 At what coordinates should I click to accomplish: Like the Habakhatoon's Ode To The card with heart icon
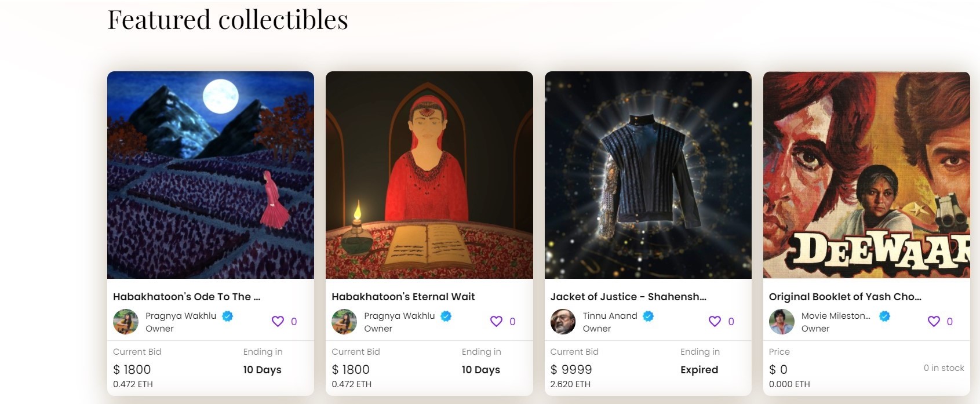point(278,321)
